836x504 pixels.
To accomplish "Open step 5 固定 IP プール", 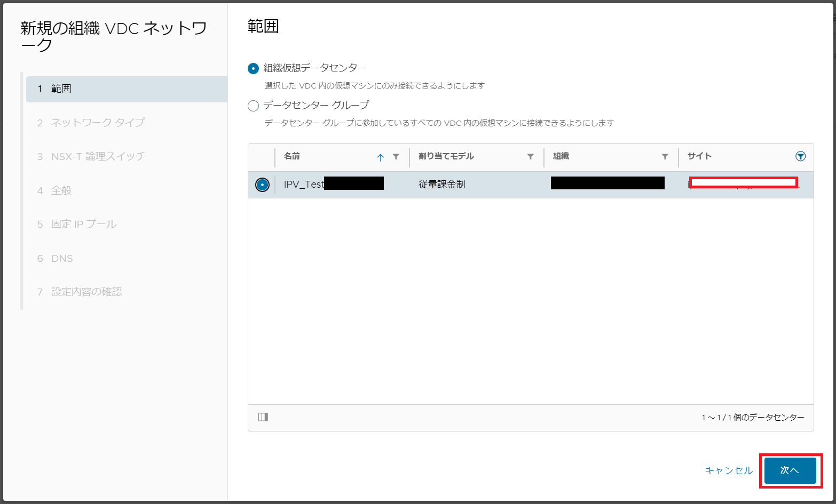I will pyautogui.click(x=83, y=224).
